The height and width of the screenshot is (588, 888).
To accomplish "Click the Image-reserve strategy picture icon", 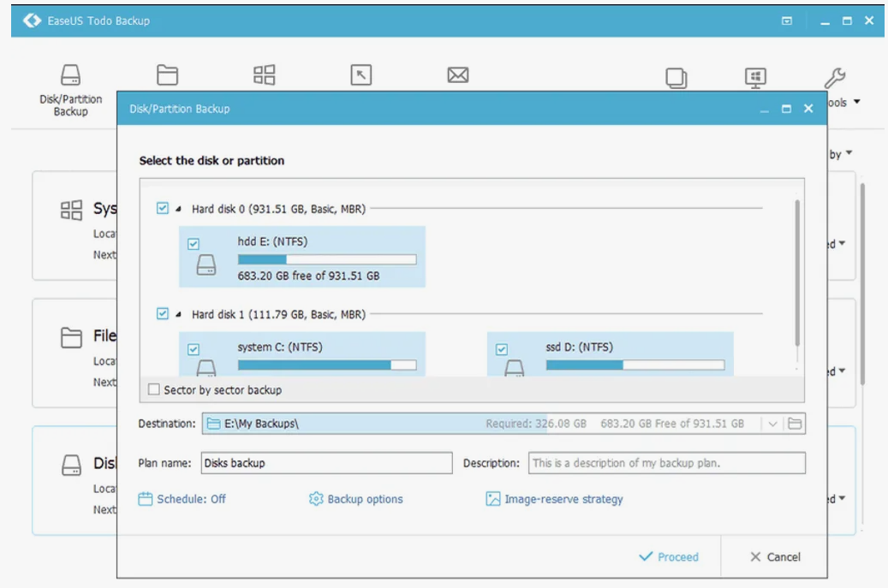I will click(x=492, y=499).
